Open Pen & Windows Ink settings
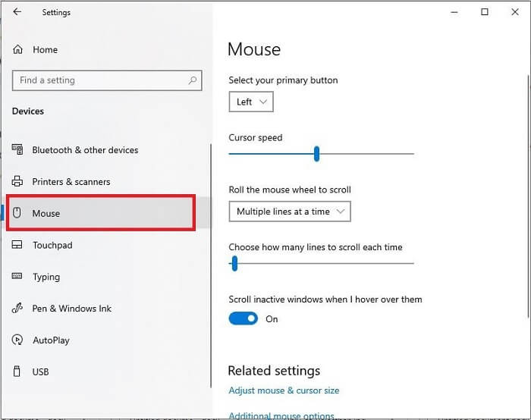 (x=72, y=309)
